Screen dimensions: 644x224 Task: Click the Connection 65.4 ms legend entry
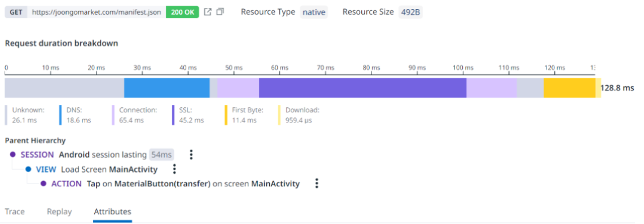point(135,115)
